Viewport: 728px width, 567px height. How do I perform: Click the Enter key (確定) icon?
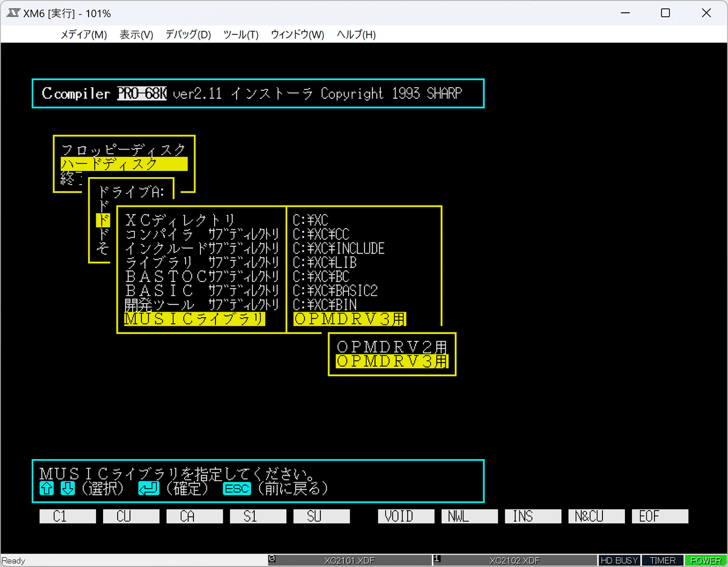pos(149,488)
